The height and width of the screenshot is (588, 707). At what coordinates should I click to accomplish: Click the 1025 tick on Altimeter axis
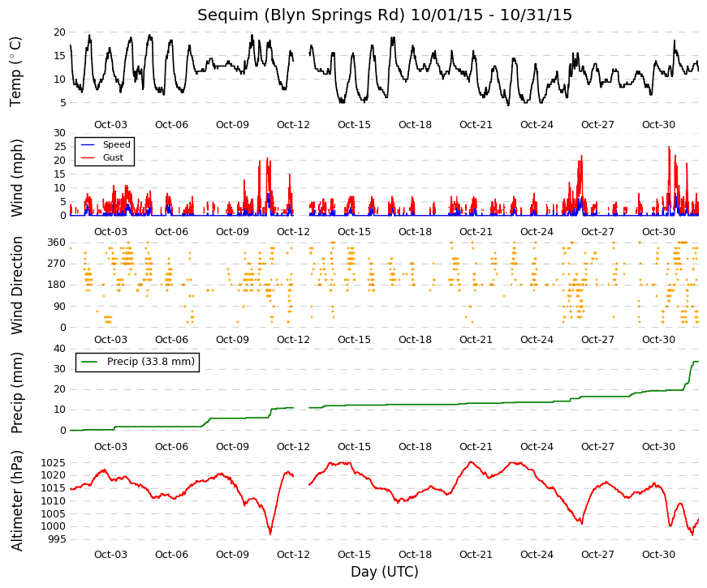[x=54, y=463]
